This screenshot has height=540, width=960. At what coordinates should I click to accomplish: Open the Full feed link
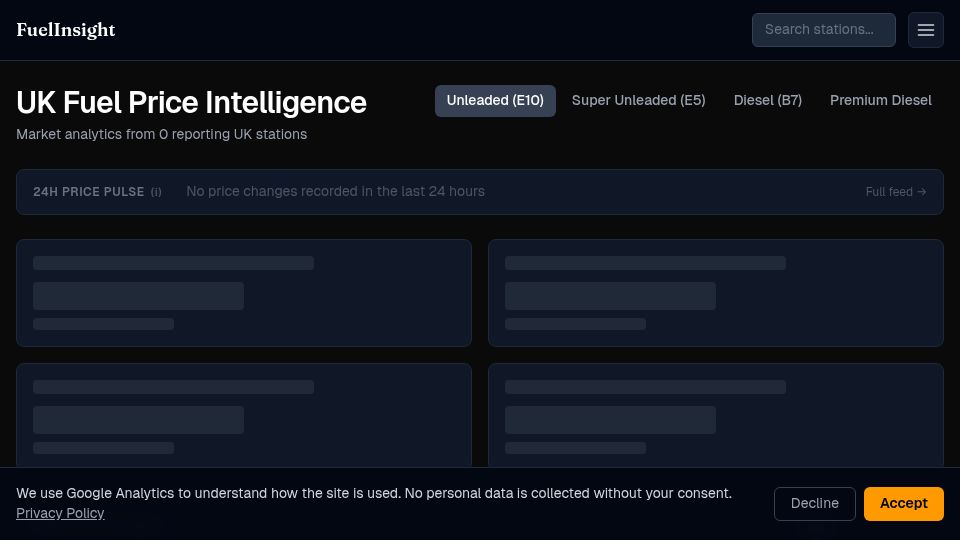click(896, 192)
